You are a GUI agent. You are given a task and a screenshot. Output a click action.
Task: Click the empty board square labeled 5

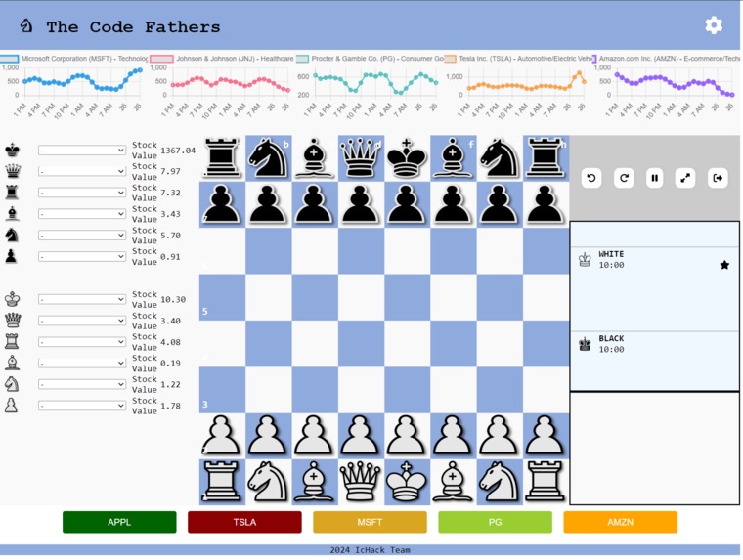tap(222, 297)
